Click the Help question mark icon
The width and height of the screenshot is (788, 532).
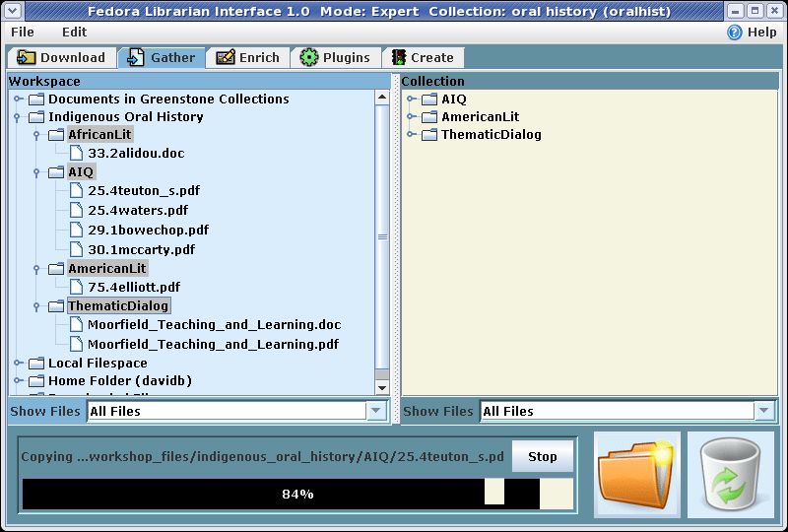pyautogui.click(x=734, y=33)
